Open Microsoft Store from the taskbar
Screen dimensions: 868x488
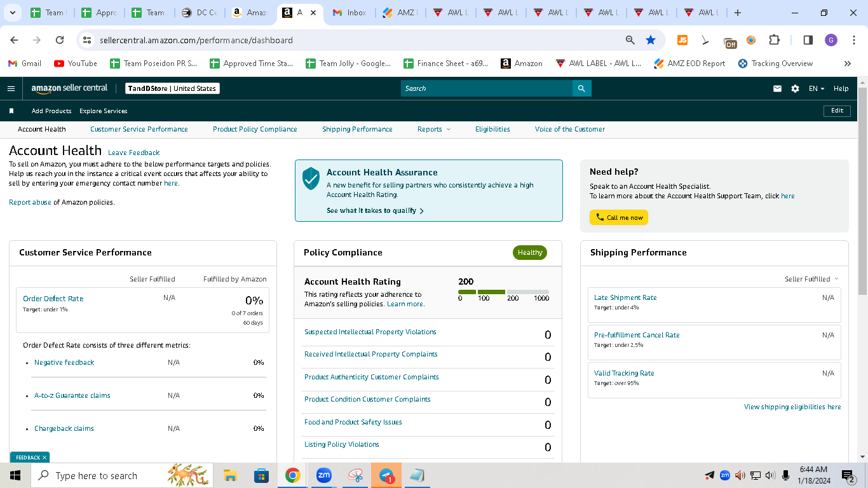click(x=261, y=475)
